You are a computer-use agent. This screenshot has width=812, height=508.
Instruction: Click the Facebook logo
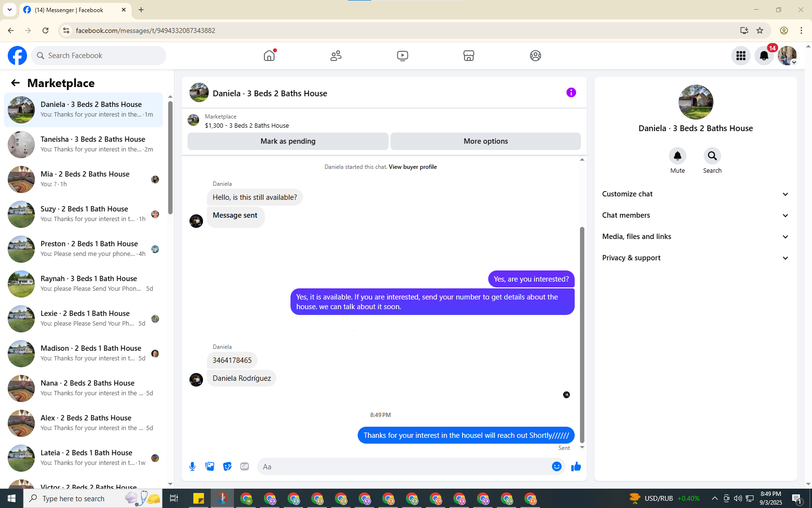(x=17, y=56)
